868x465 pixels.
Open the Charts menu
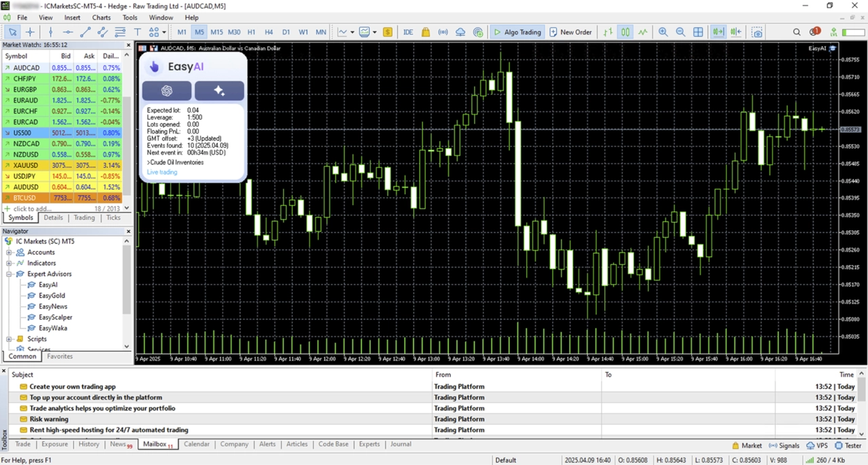[101, 18]
